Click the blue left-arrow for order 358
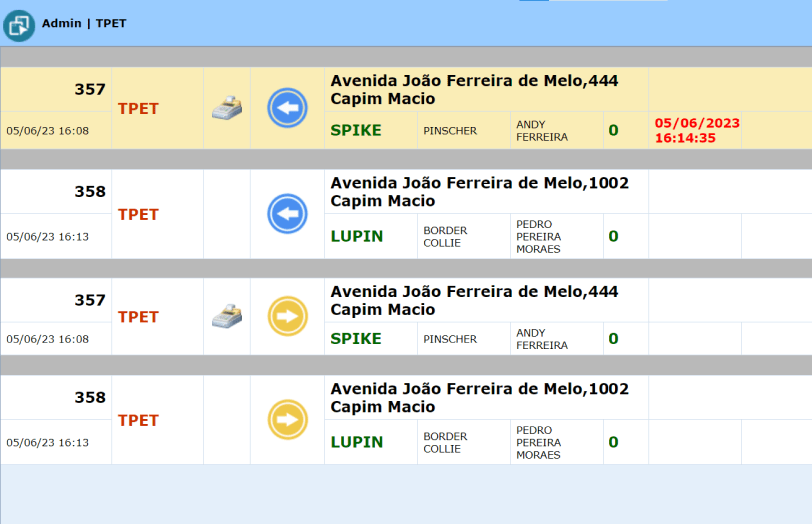Viewport: 812px width, 524px height. click(x=287, y=214)
